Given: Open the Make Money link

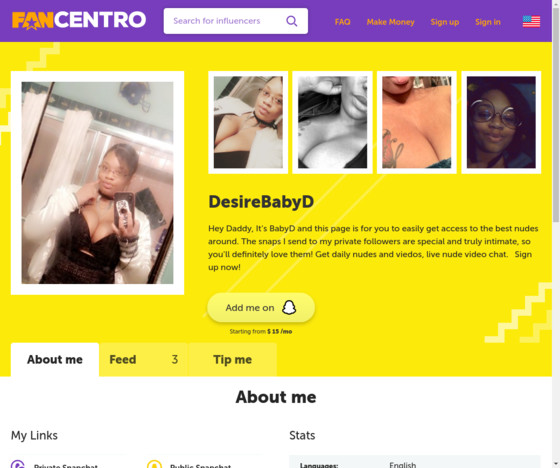Looking at the screenshot, I should (390, 22).
